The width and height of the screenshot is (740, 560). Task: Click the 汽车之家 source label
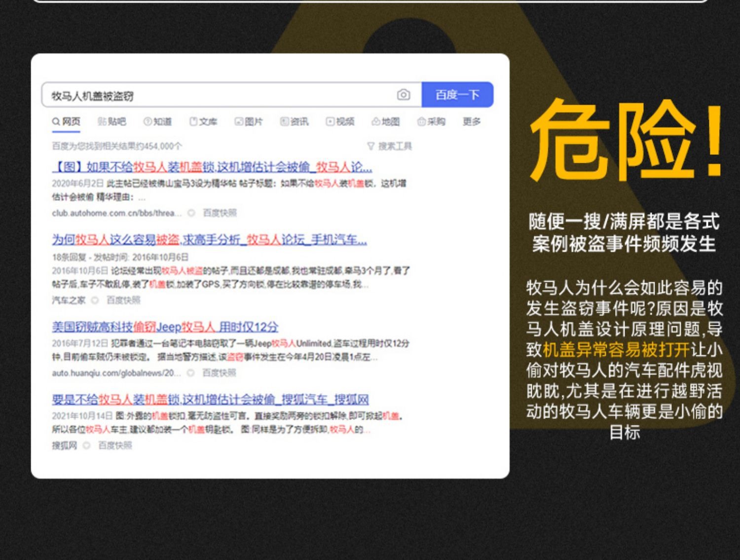point(69,300)
